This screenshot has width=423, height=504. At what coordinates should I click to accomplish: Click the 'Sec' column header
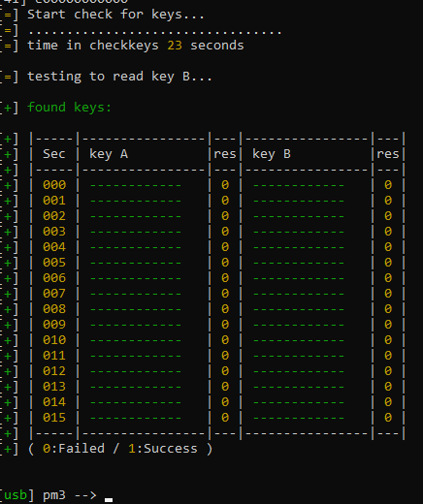[x=54, y=154]
